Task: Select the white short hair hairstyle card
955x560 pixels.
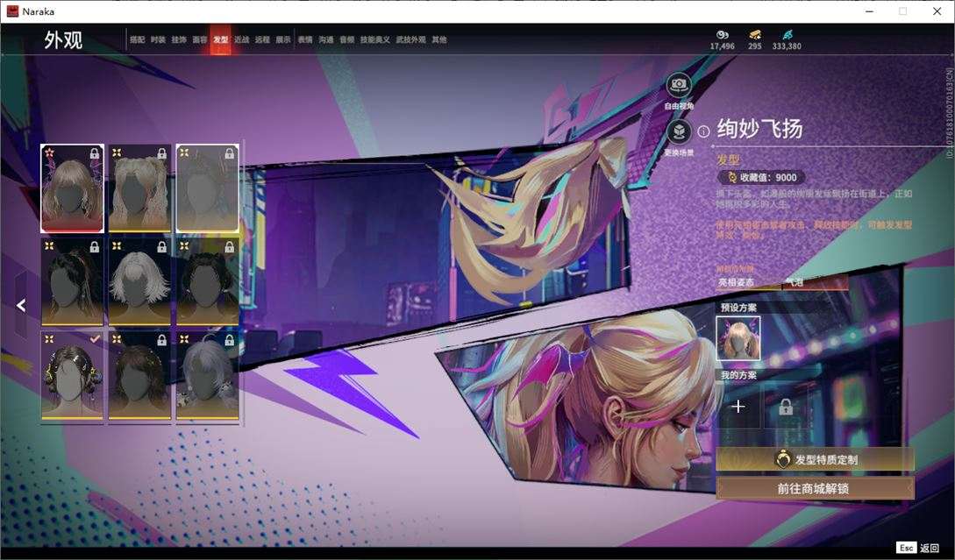Action: [x=139, y=281]
